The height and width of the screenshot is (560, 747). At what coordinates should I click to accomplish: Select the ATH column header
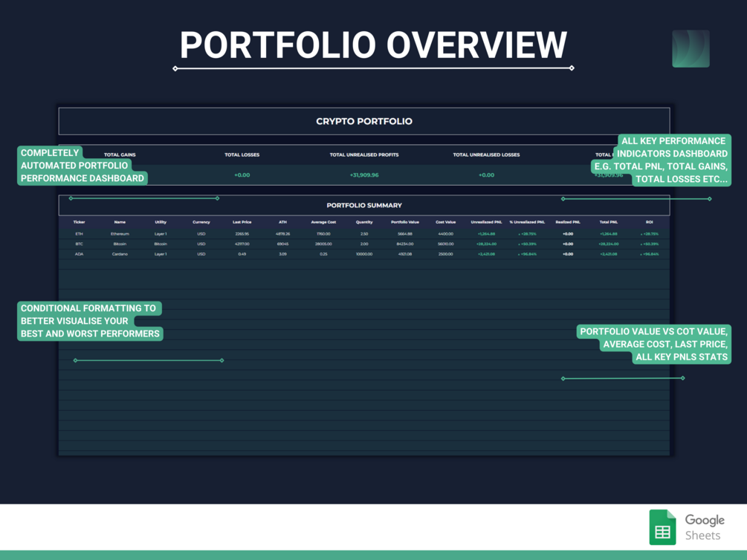[282, 222]
